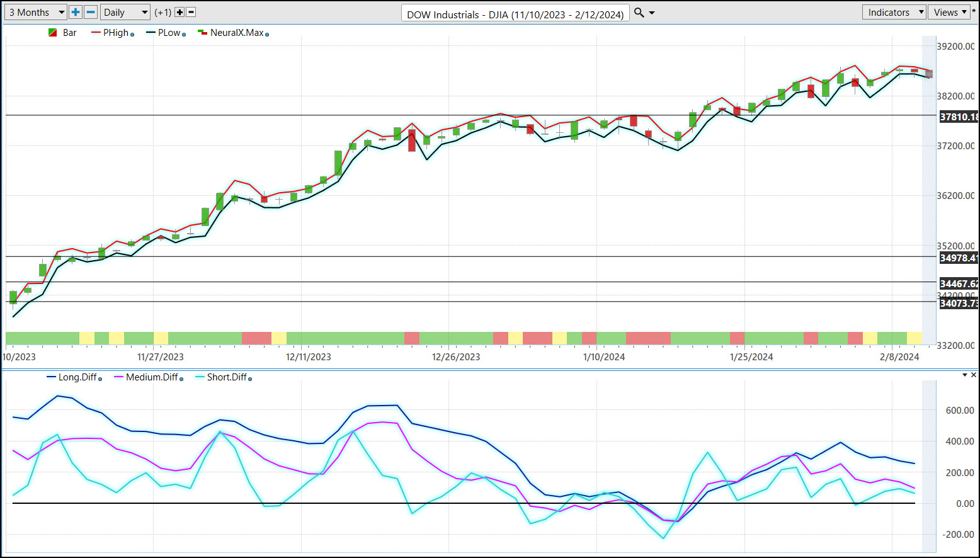The width and height of the screenshot is (980, 558).
Task: Click the small dot after PHigh
Action: 132,35
